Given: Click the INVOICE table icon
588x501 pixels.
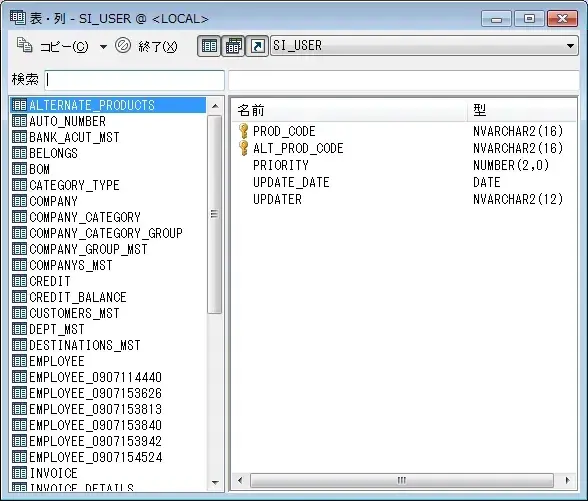Looking at the screenshot, I should click(x=19, y=473).
